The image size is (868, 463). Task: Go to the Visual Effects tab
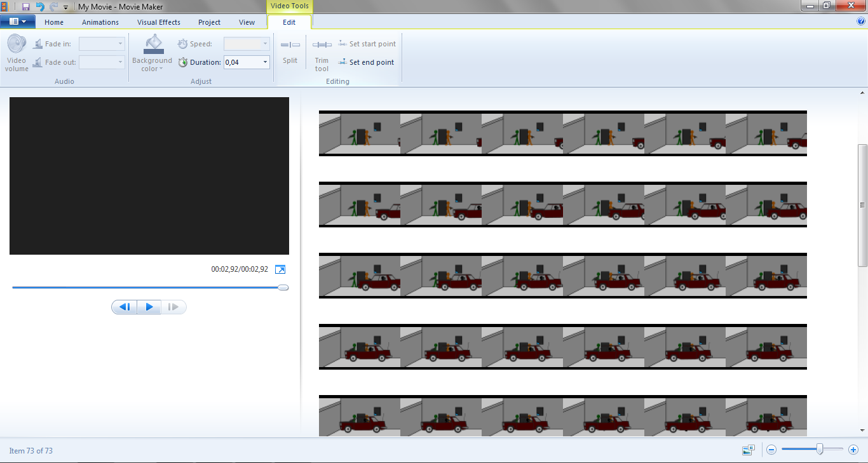point(159,22)
